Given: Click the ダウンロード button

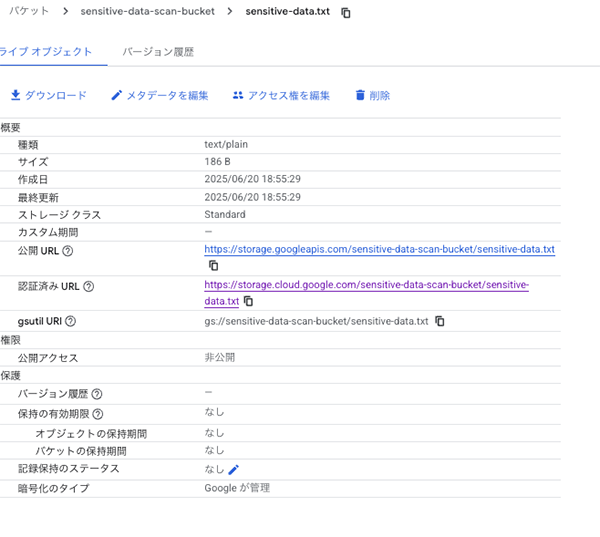Looking at the screenshot, I should tap(48, 96).
